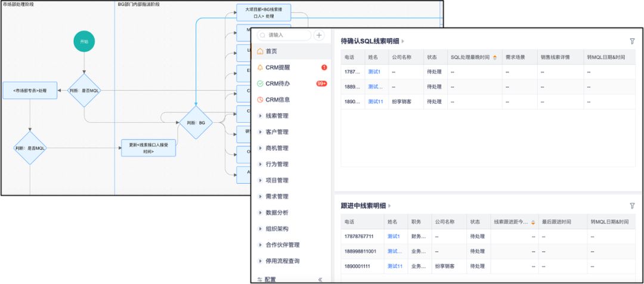The width and height of the screenshot is (644, 284).
Task: Select CRM提醒 in sidebar
Action: 278,67
